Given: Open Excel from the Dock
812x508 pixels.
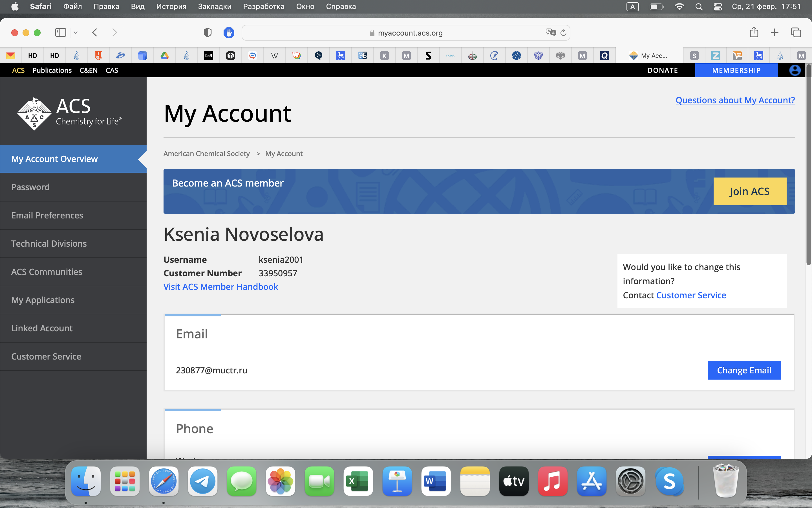Looking at the screenshot, I should pos(358,481).
